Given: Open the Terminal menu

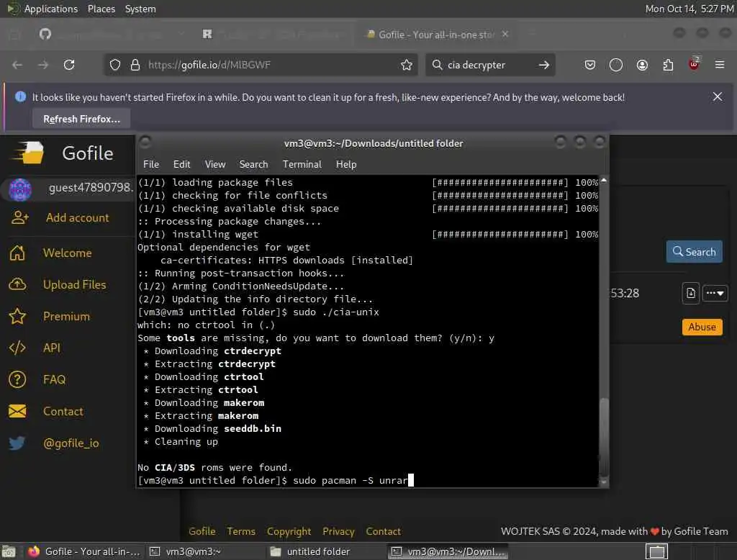Looking at the screenshot, I should [x=302, y=164].
